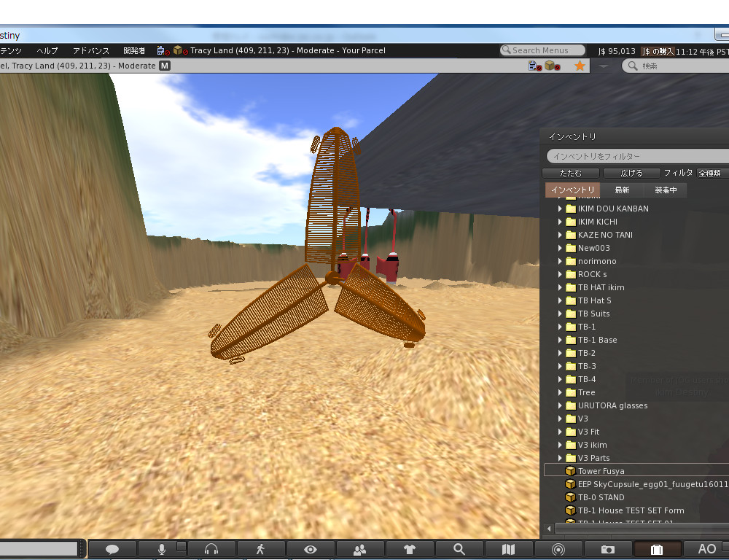
Task: Open the camera Snapshot toolbar button
Action: coord(608,549)
